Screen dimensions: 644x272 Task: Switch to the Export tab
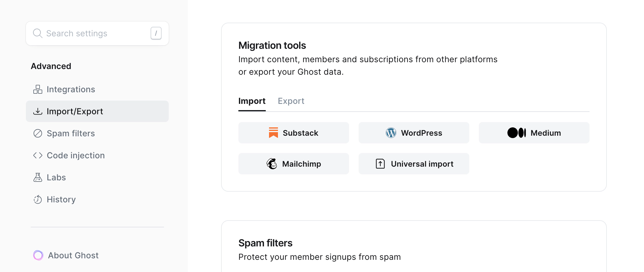click(291, 101)
